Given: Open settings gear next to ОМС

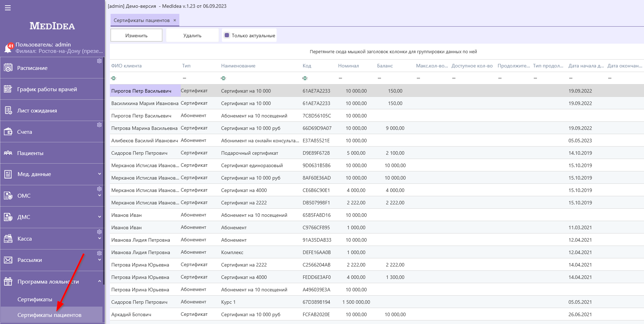Looking at the screenshot, I should [x=99, y=189].
